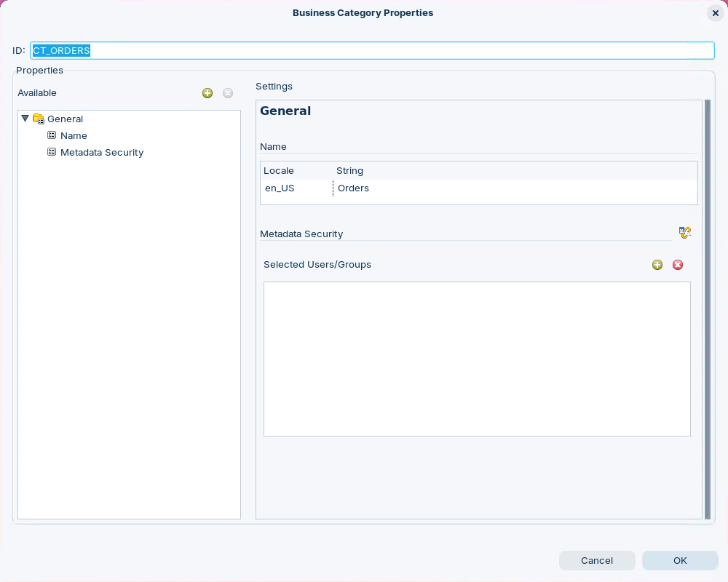Screen dimensions: 728x582
Task: Click the General folder icon in the tree
Action: [x=39, y=119]
